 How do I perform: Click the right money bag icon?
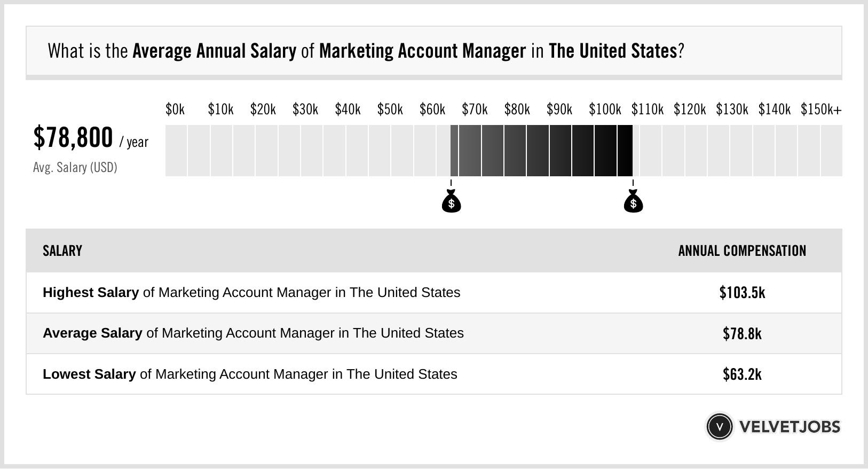pyautogui.click(x=633, y=202)
